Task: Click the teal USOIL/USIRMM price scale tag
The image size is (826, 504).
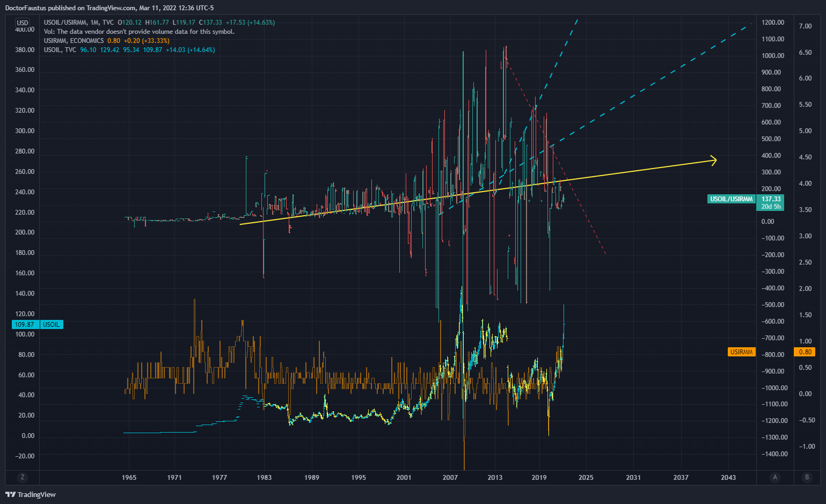Action: pyautogui.click(x=732, y=199)
